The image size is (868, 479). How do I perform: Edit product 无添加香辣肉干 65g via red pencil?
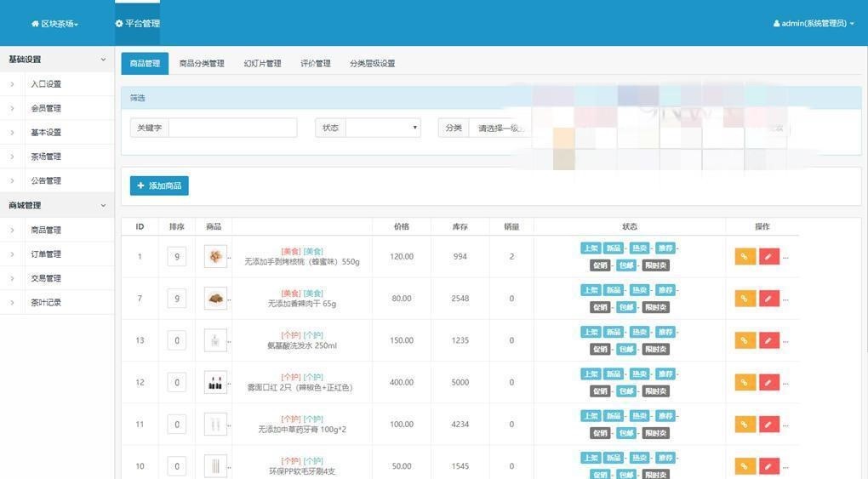(x=769, y=299)
